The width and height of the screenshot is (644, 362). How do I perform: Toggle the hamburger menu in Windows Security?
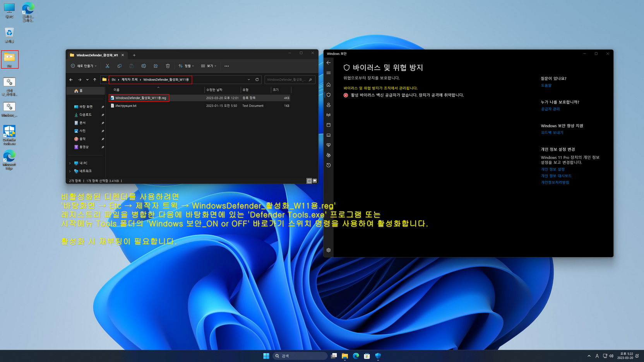[x=329, y=73]
